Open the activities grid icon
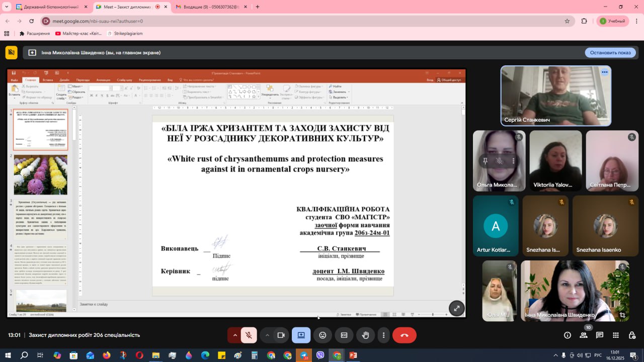The width and height of the screenshot is (644, 362). point(616,335)
